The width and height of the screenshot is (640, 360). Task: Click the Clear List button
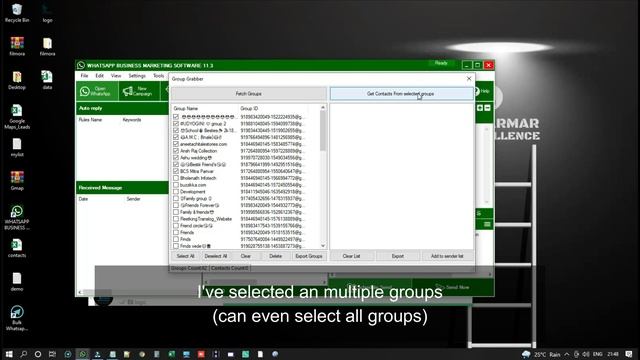(x=351, y=256)
